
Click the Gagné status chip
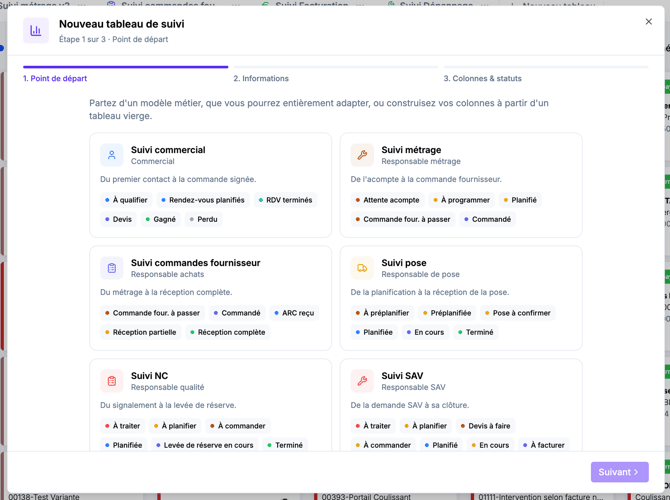(x=160, y=219)
